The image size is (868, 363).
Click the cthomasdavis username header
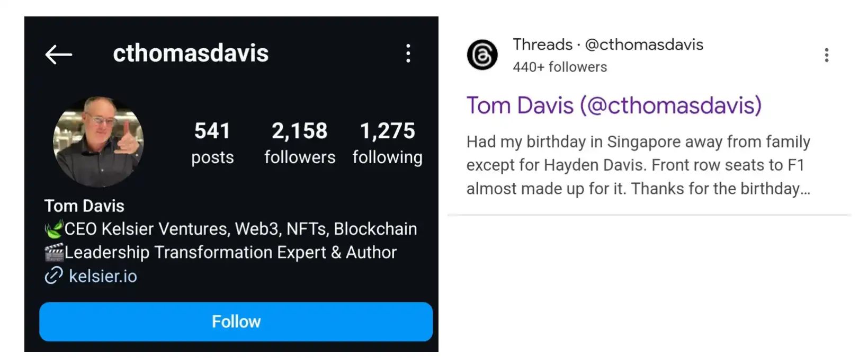pyautogui.click(x=191, y=54)
